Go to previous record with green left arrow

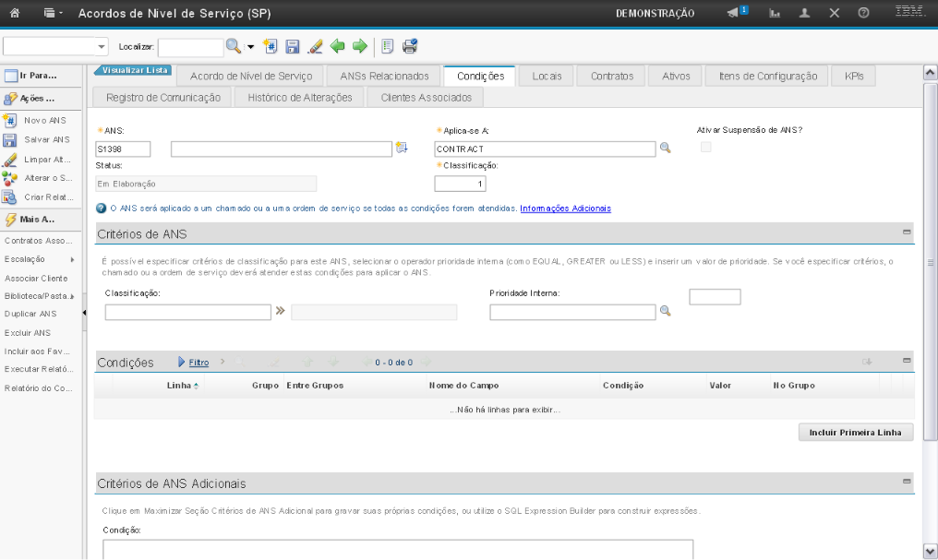point(338,46)
